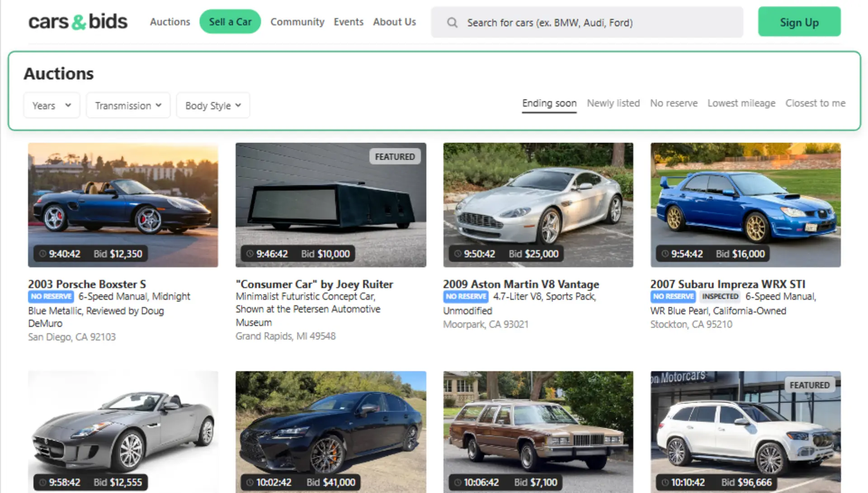Image resolution: width=868 pixels, height=493 pixels.
Task: Click the clock icon on Consumer Car timer
Action: pos(250,254)
